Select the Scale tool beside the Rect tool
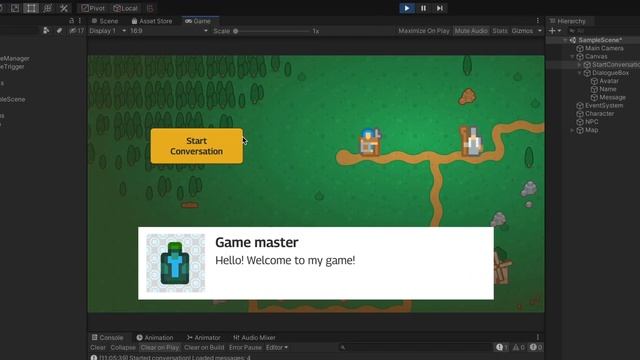 tap(15, 8)
